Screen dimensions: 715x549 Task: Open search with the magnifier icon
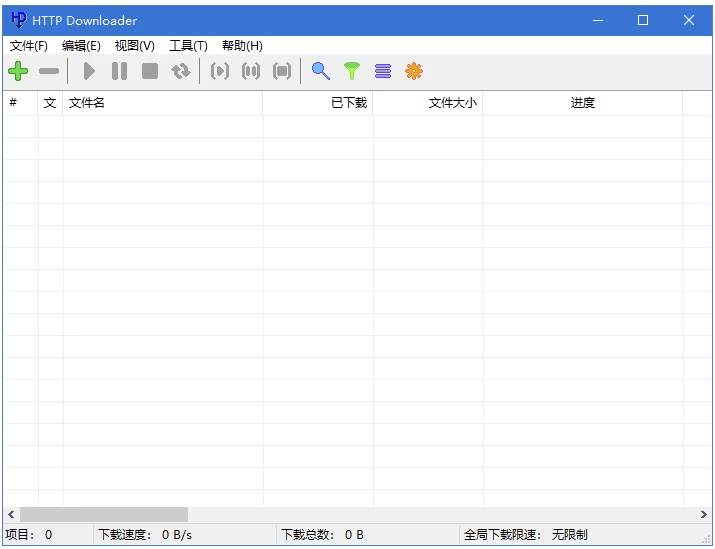point(320,71)
